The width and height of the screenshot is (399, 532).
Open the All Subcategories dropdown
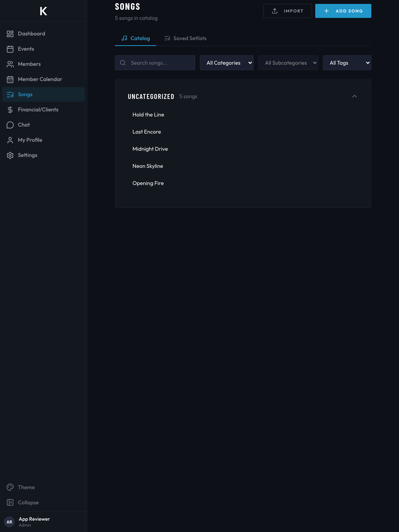tap(288, 63)
